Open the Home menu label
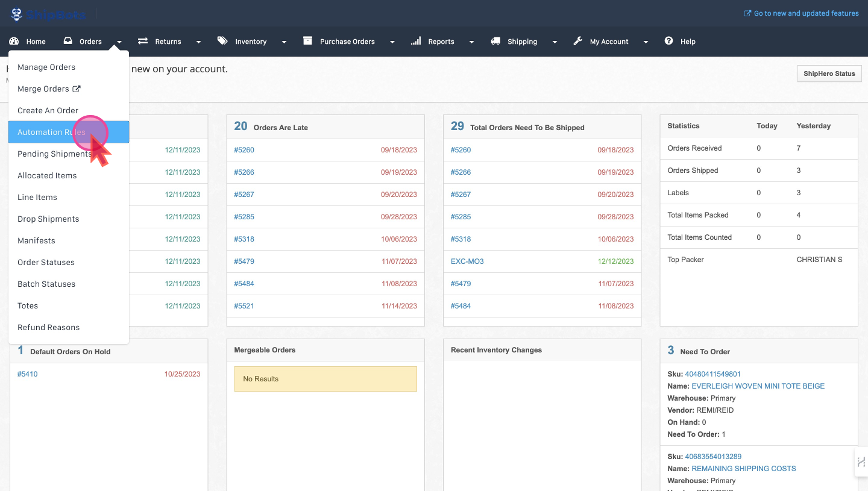 coord(36,42)
